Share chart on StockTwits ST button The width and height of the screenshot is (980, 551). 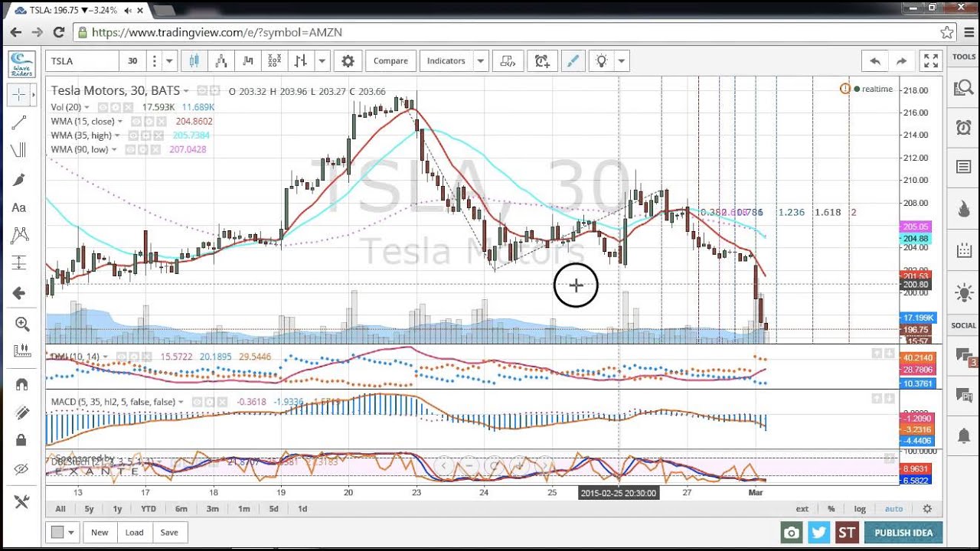click(847, 533)
